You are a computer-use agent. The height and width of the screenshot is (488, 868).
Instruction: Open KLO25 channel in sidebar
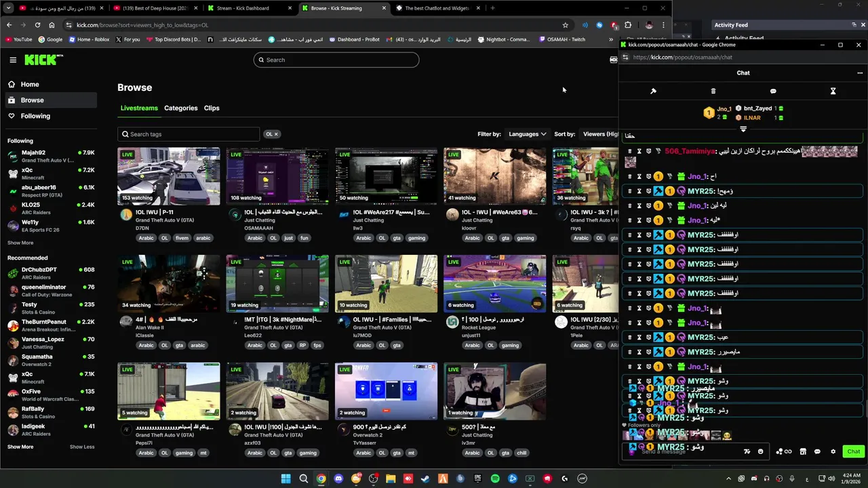[x=51, y=208]
